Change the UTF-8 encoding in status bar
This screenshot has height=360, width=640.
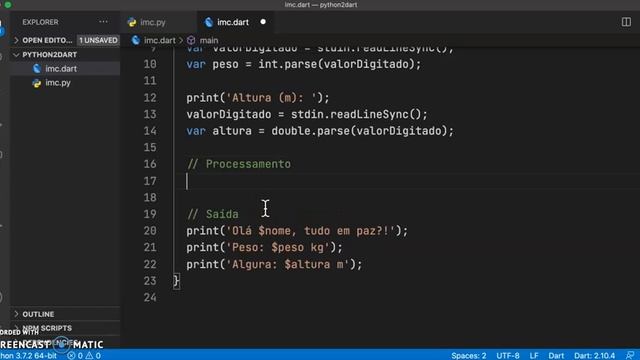pyautogui.click(x=508, y=356)
